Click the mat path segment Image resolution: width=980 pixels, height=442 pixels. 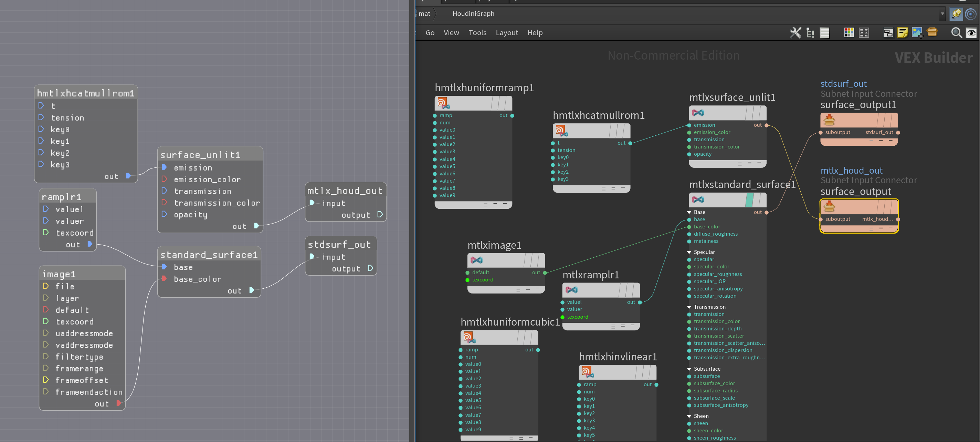click(424, 14)
